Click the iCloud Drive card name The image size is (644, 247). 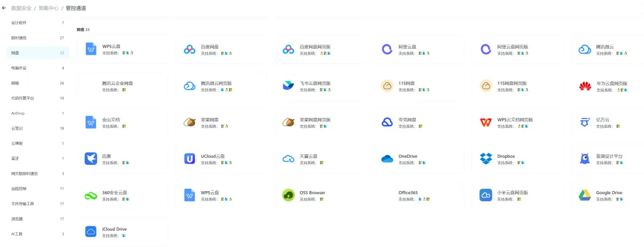pos(114,229)
